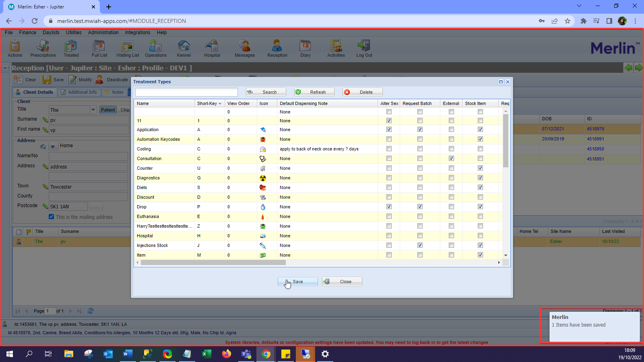
Task: Open the Finance menu
Action: 28,33
